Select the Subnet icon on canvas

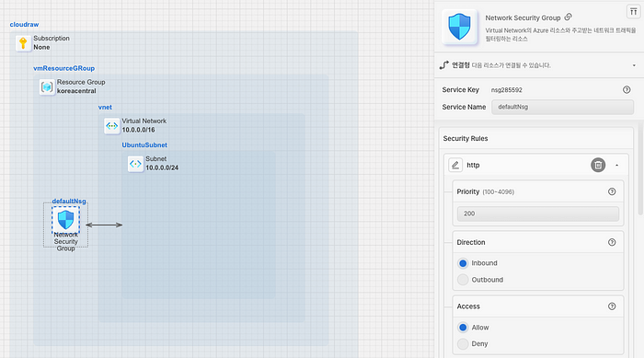click(135, 164)
